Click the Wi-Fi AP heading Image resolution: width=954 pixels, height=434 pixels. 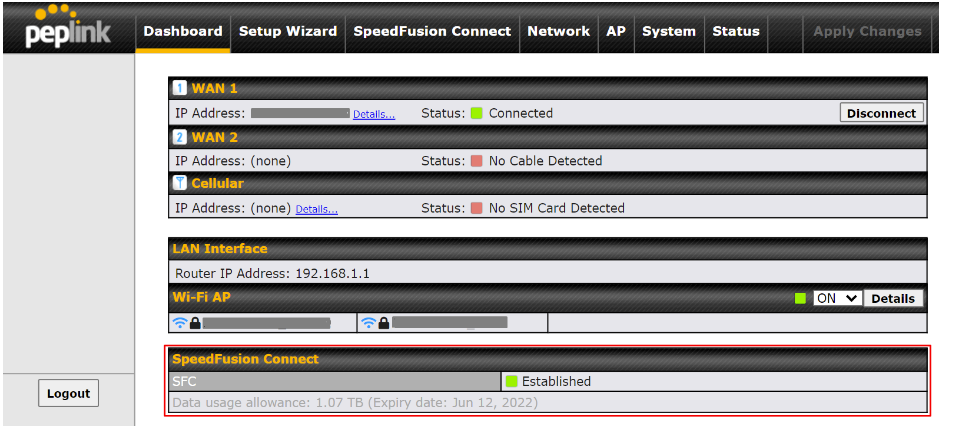[x=201, y=297]
